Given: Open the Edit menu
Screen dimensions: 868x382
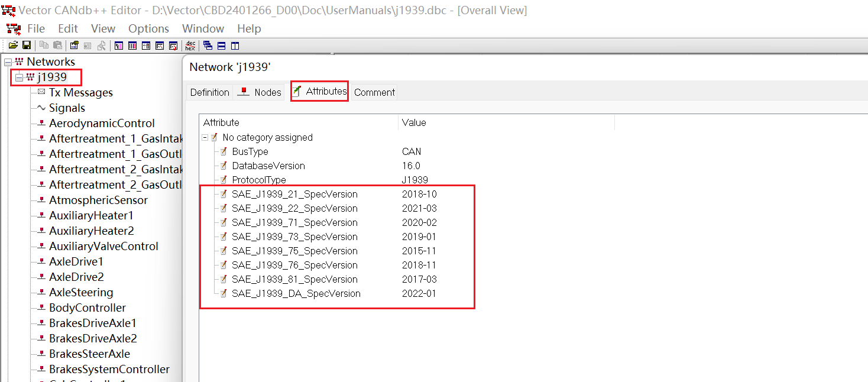Looking at the screenshot, I should (x=68, y=28).
